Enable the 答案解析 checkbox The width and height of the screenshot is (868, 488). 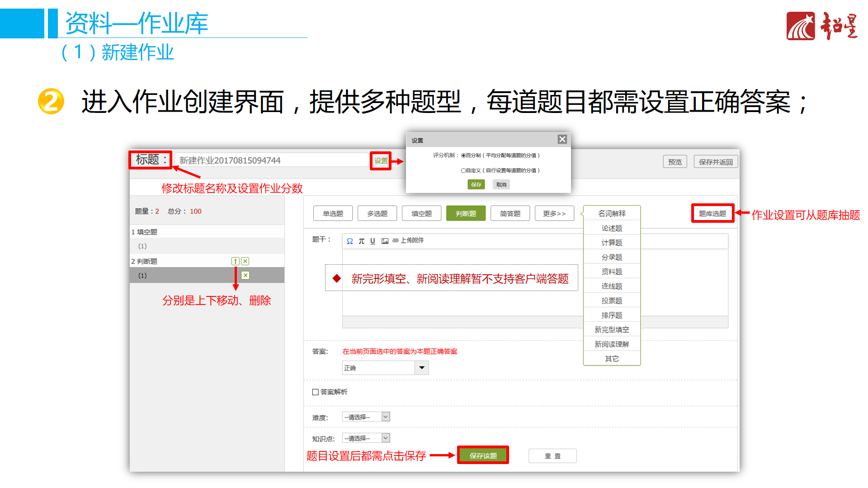315,392
